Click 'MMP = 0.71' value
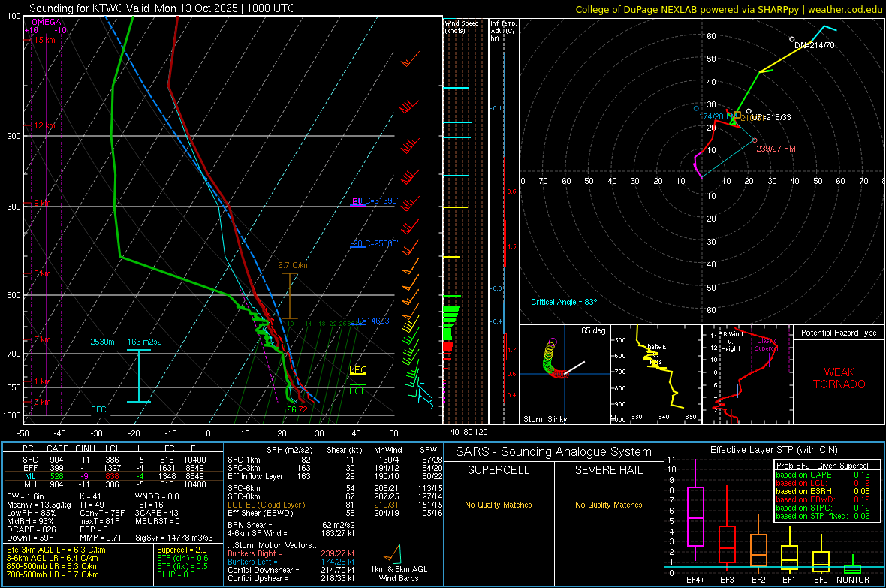This screenshot has height=588, width=886. click(101, 538)
